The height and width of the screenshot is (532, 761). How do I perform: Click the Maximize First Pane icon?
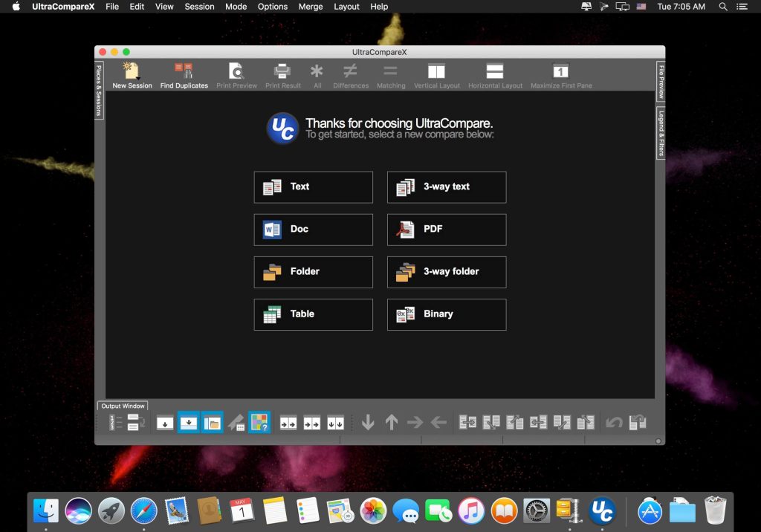[561, 71]
